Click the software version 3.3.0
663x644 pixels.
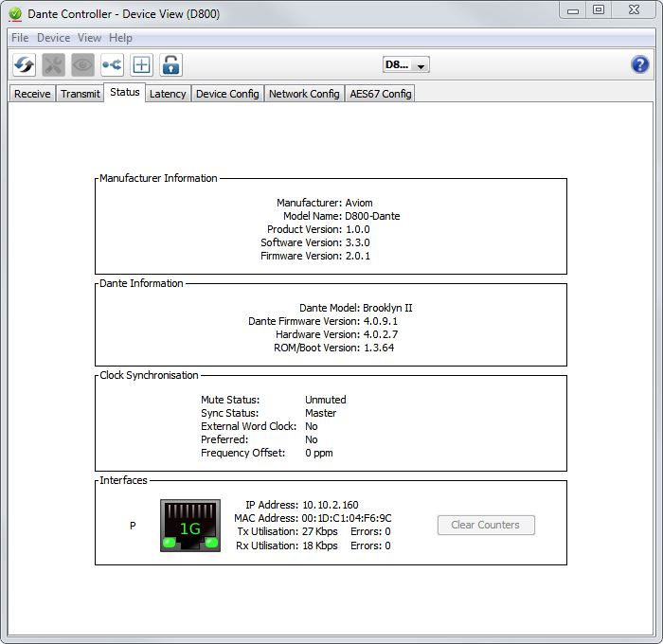358,242
